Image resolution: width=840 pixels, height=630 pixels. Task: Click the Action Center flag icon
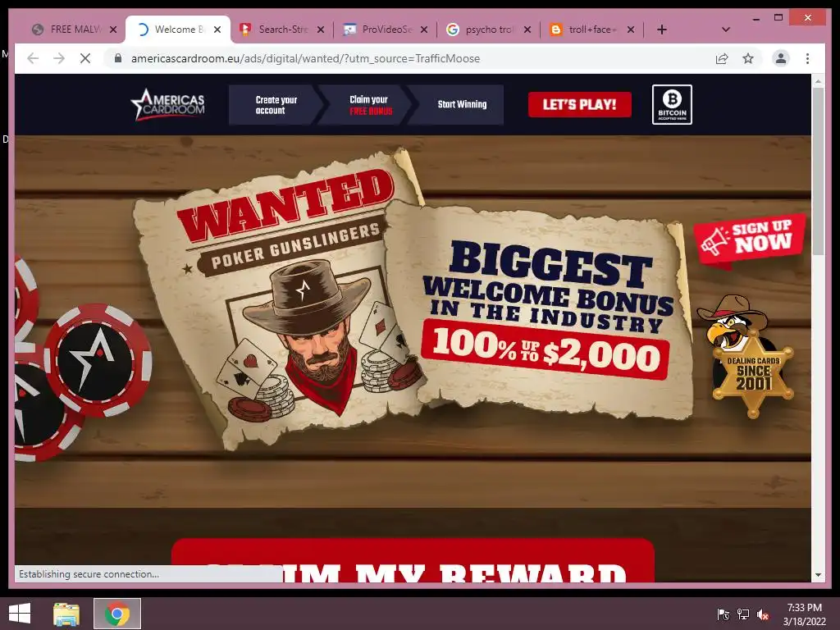(x=724, y=614)
